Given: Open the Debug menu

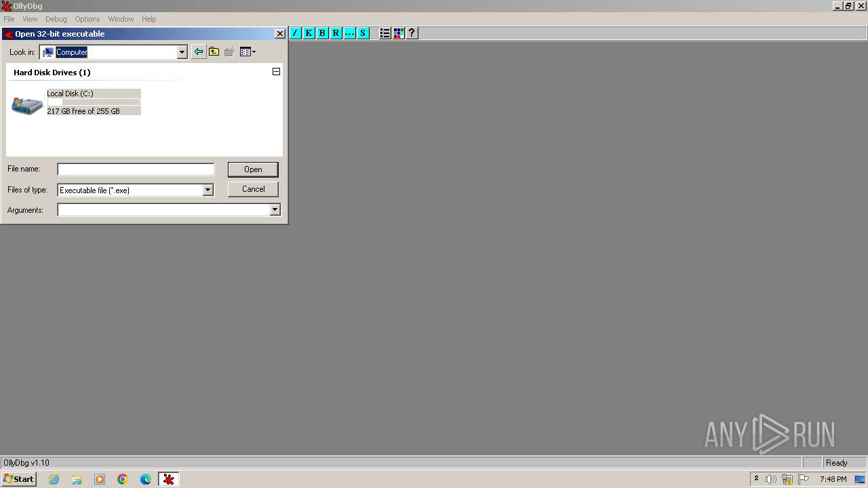Looking at the screenshot, I should 56,19.
